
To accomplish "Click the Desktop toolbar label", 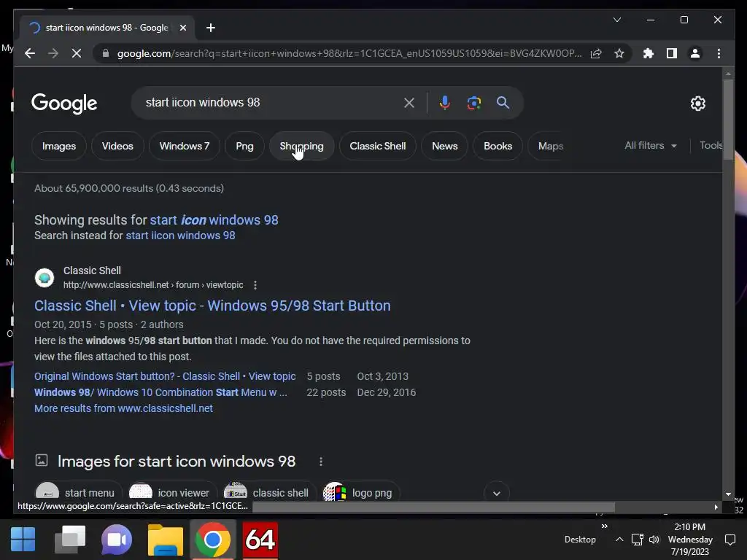I will tap(580, 540).
